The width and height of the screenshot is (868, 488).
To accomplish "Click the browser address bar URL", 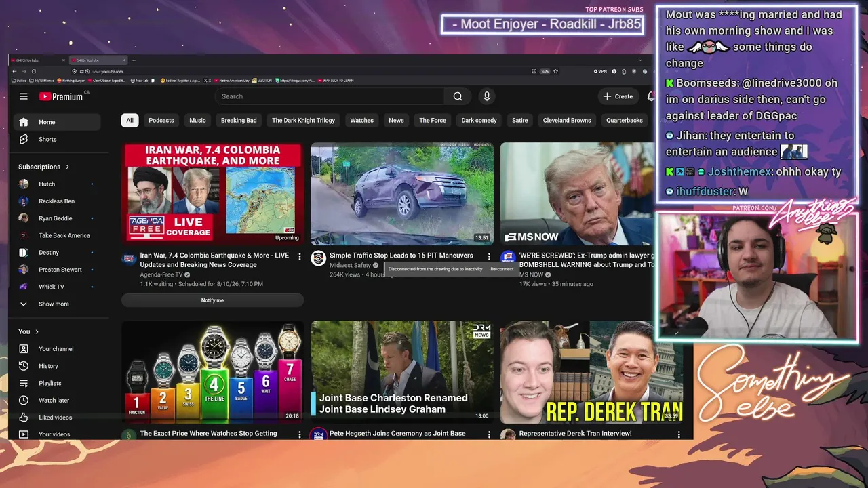I will click(x=108, y=71).
